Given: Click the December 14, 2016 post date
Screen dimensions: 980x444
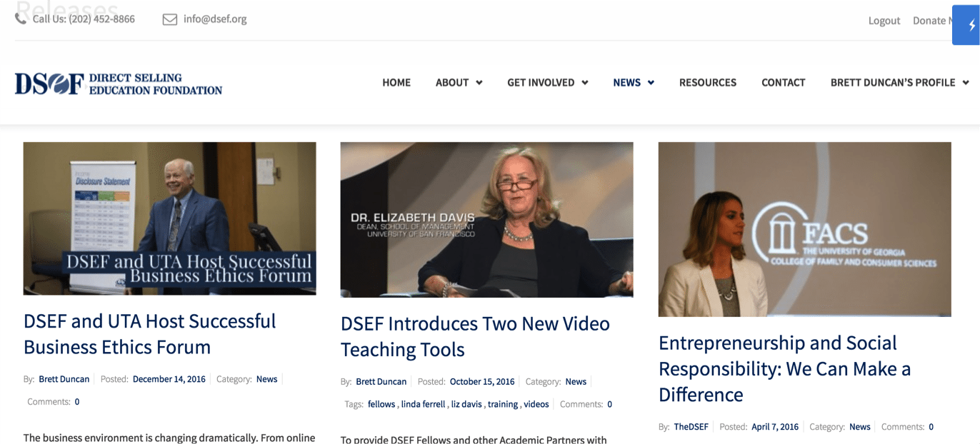Looking at the screenshot, I should pyautogui.click(x=169, y=379).
